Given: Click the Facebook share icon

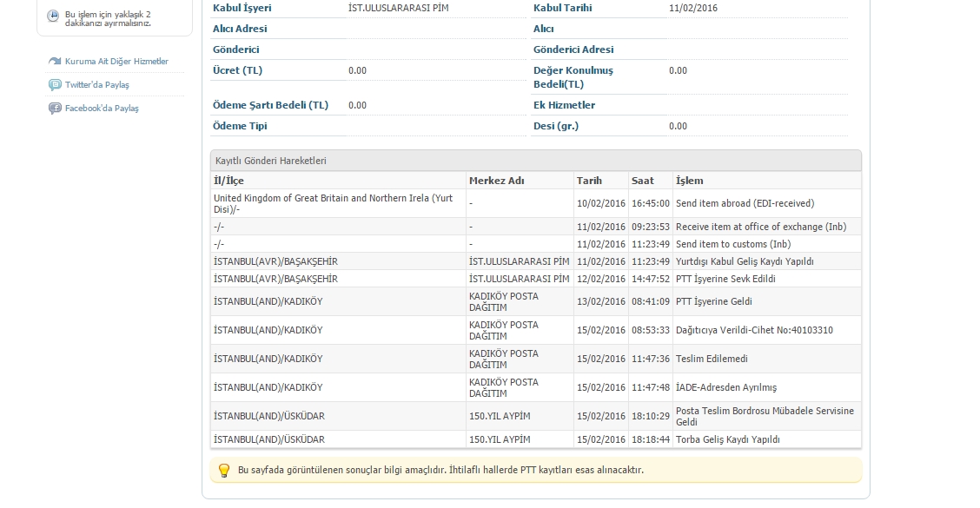Looking at the screenshot, I should click(x=55, y=108).
